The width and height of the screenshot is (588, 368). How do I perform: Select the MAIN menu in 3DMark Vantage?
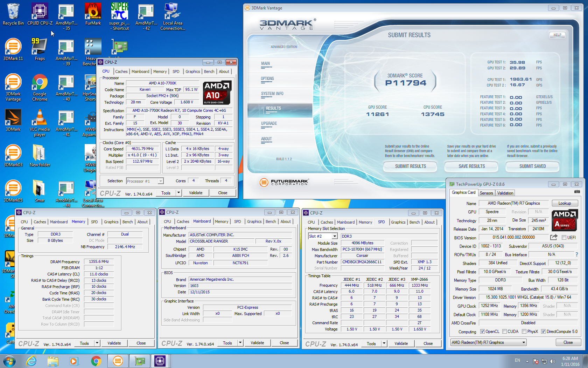point(265,64)
